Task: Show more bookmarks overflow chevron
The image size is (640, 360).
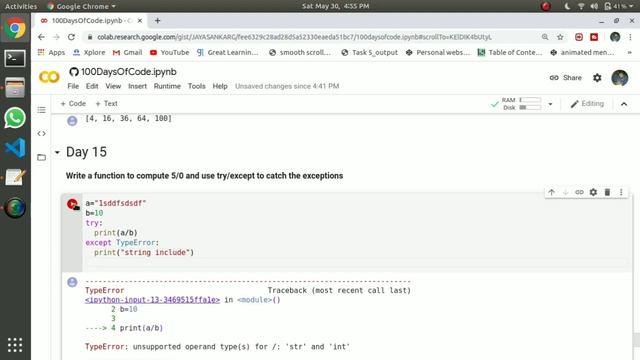Action: pyautogui.click(x=629, y=53)
